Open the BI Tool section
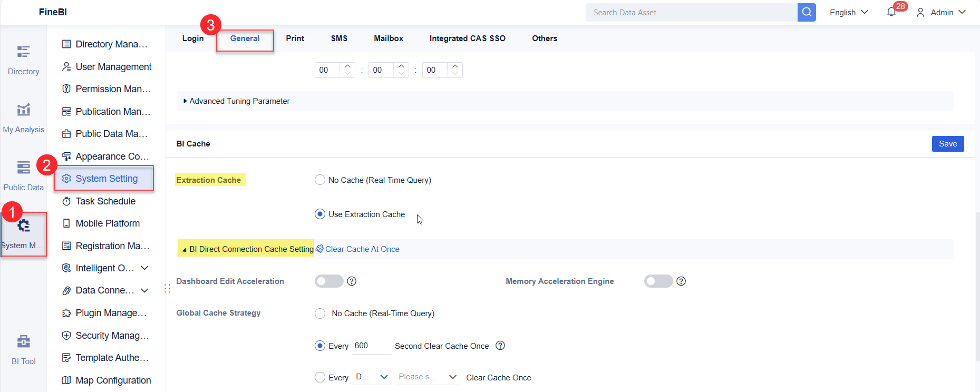Viewport: 980px width, 392px height. pos(24,350)
